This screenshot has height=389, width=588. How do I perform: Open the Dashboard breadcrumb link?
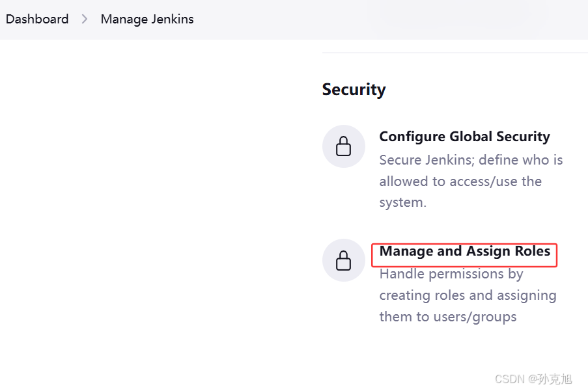(37, 19)
